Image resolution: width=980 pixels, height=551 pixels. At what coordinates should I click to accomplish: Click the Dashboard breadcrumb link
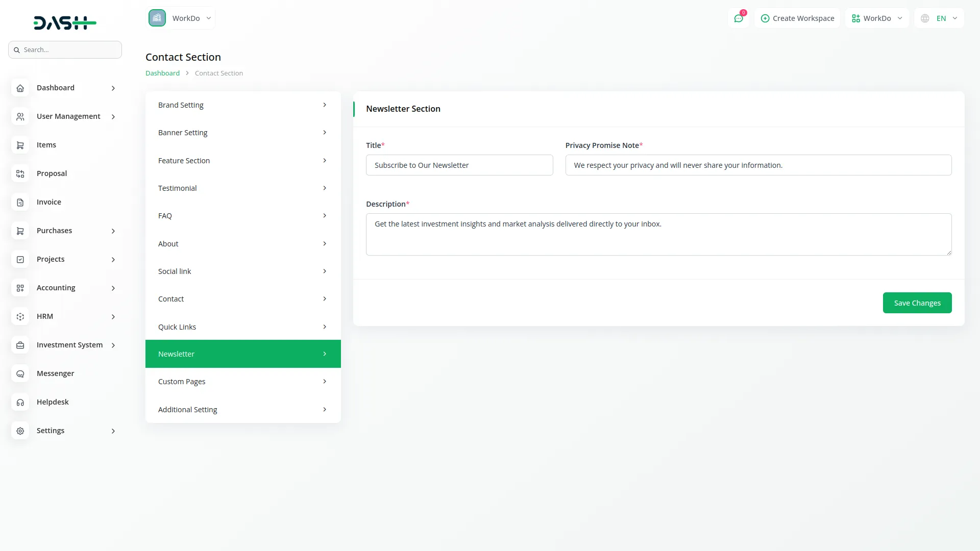point(162,73)
